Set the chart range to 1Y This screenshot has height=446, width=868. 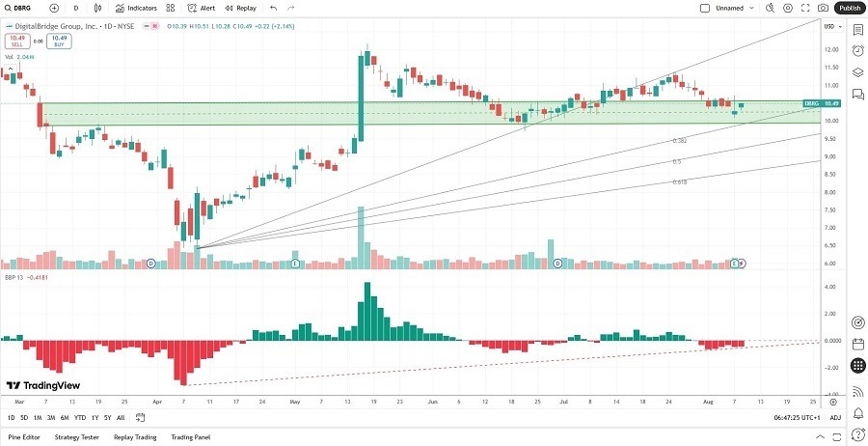click(x=95, y=418)
